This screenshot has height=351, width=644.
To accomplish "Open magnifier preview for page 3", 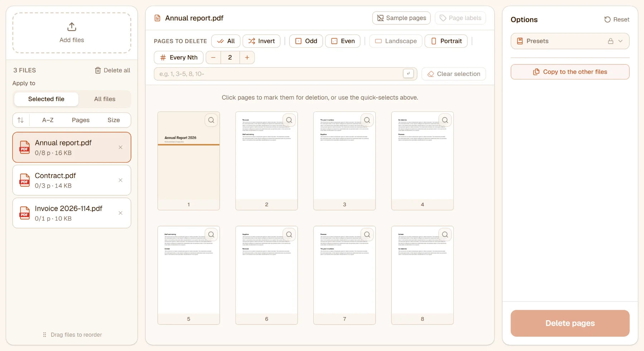I will tap(367, 120).
